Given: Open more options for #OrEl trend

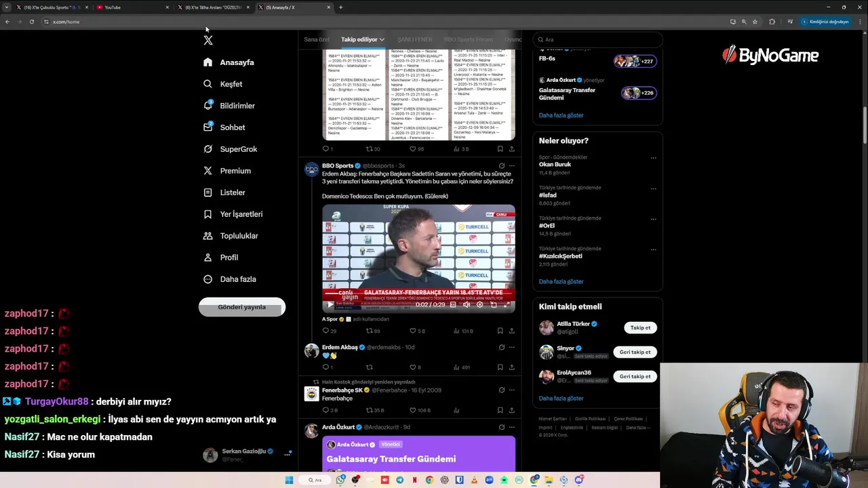Looking at the screenshot, I should tap(653, 219).
